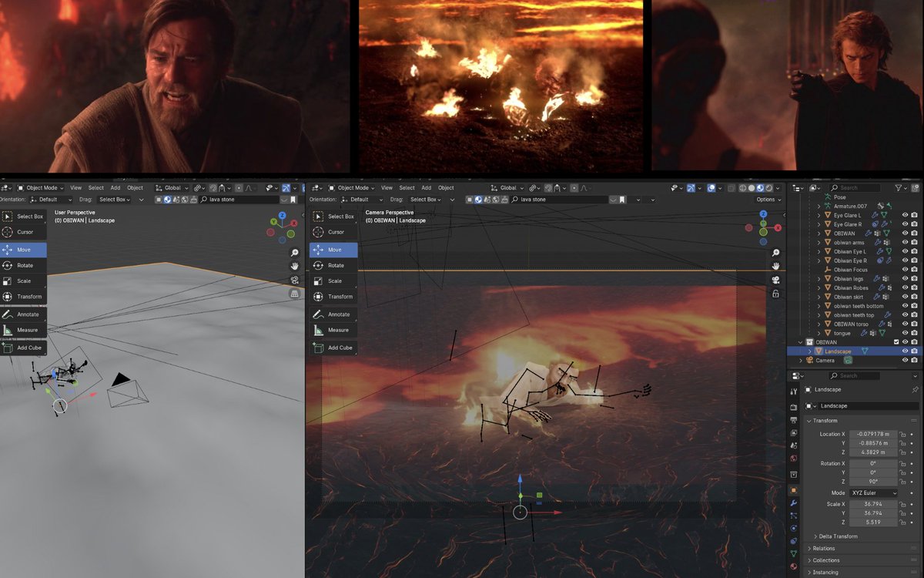Click the lock camera to view icon
Image resolution: width=924 pixels, height=578 pixels.
click(776, 294)
